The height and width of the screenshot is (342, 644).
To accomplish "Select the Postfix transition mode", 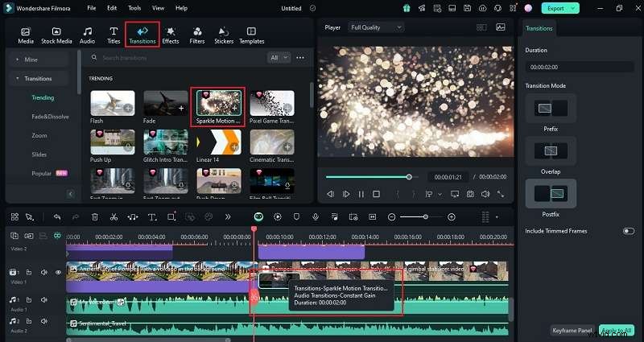I will [x=551, y=194].
